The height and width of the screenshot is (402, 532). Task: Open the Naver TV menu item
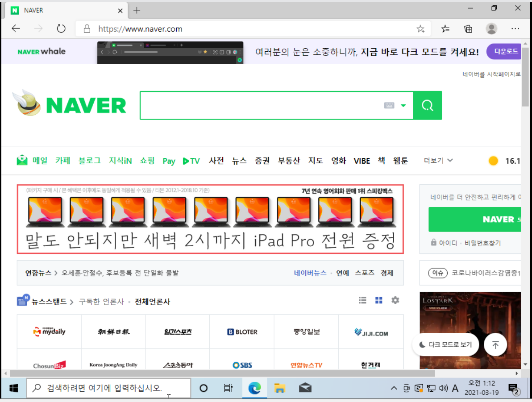[191, 161]
